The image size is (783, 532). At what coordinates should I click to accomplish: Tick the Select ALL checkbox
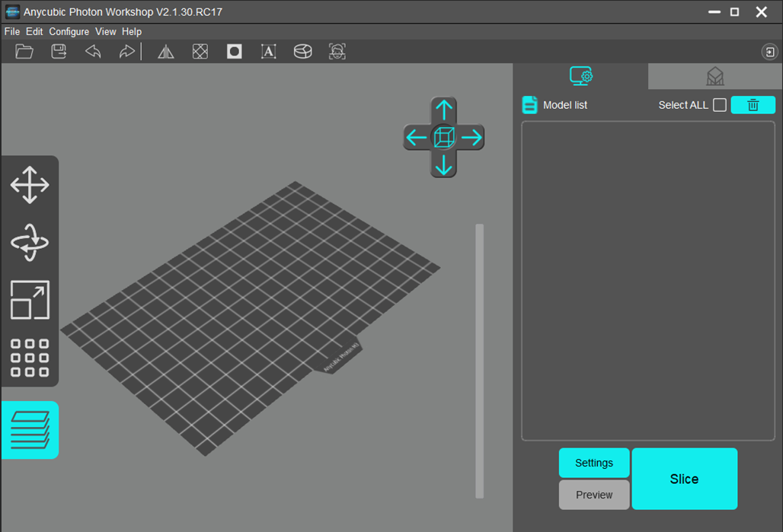pos(720,105)
